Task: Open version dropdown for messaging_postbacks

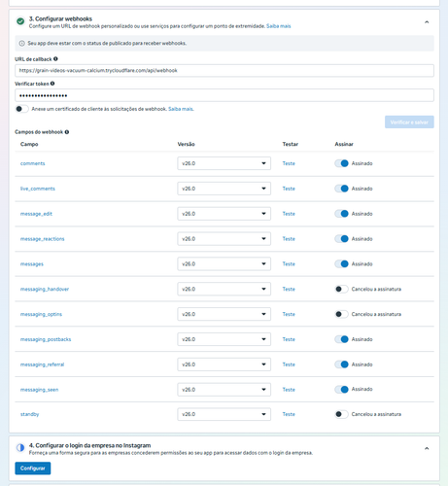Action: click(224, 339)
